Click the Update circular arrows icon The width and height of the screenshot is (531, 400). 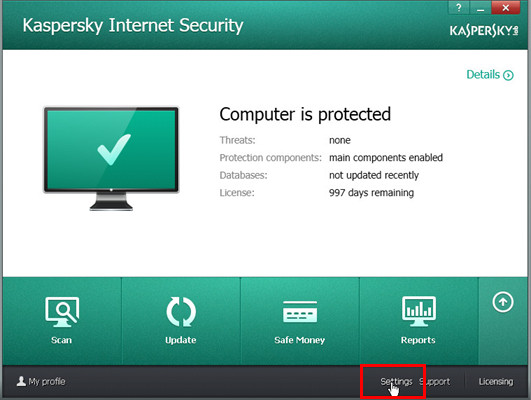[181, 312]
